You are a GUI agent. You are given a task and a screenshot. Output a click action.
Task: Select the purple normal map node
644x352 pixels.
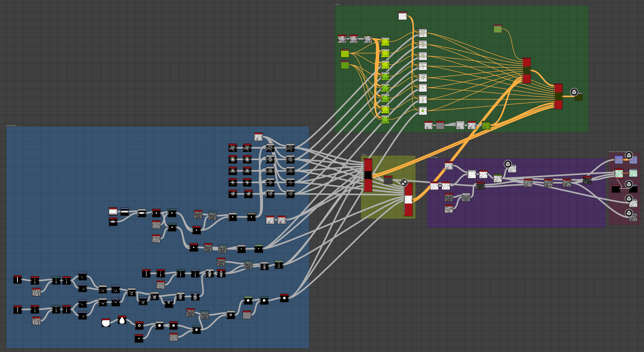(x=619, y=160)
